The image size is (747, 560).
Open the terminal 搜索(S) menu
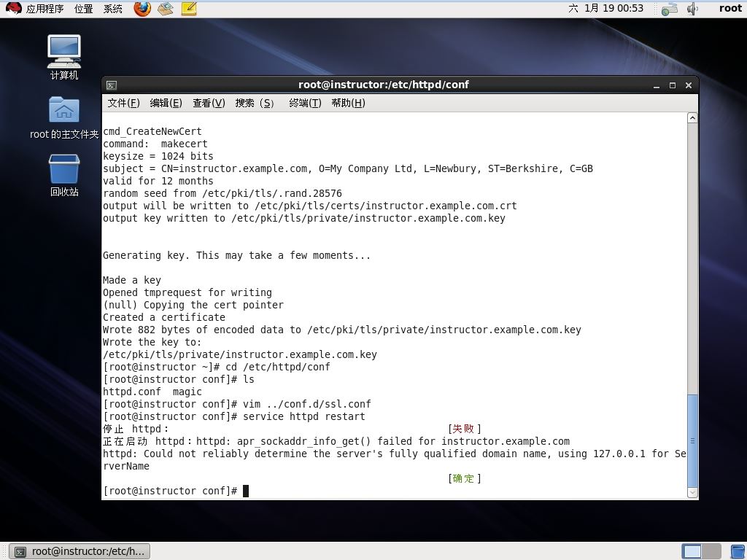click(x=255, y=103)
